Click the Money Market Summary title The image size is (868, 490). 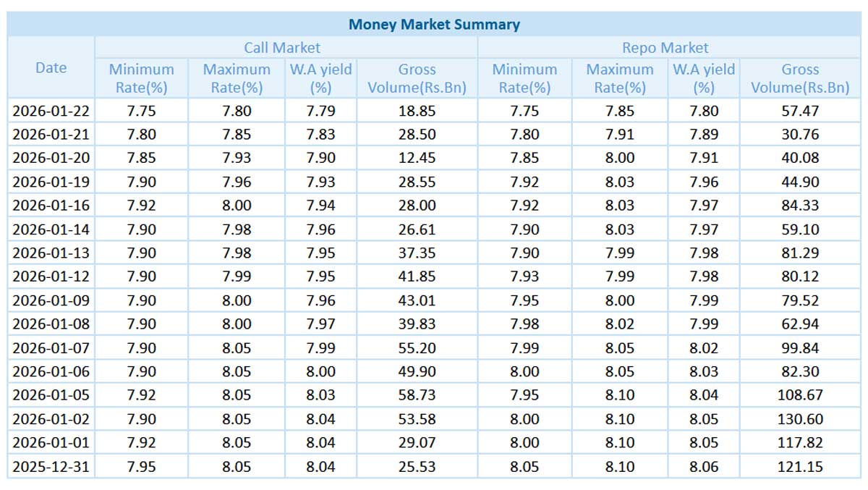click(434, 25)
